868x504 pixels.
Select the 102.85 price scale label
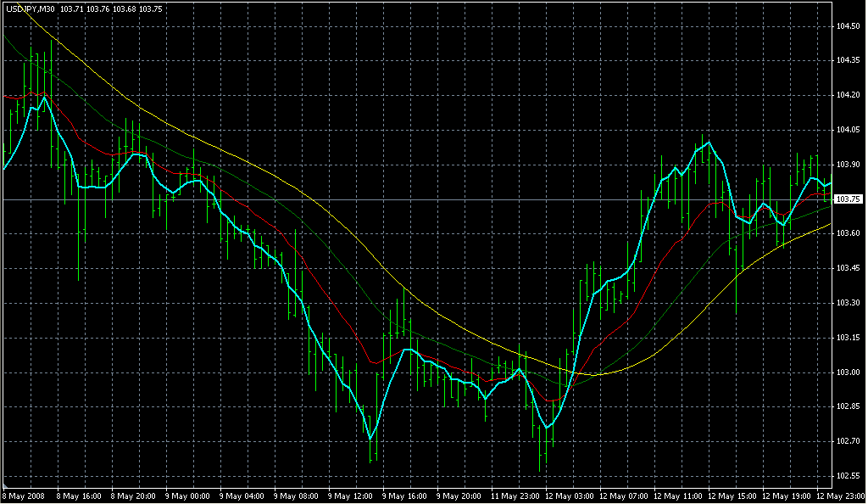click(847, 407)
